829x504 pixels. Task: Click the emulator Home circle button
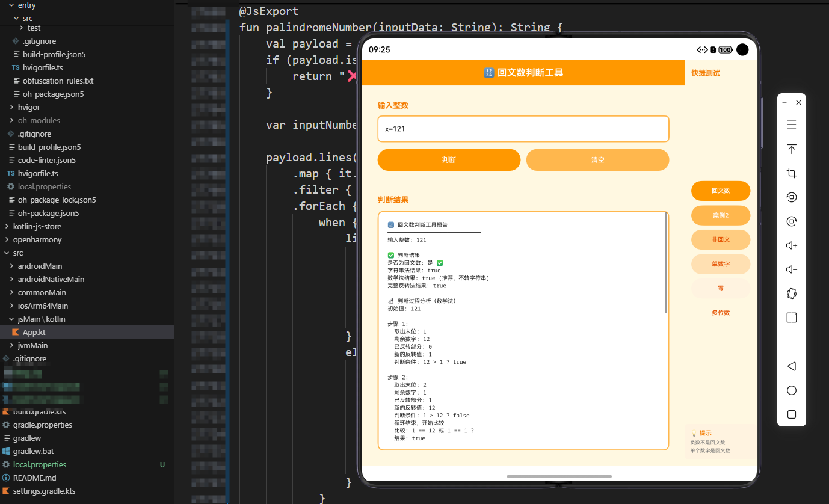[792, 390]
